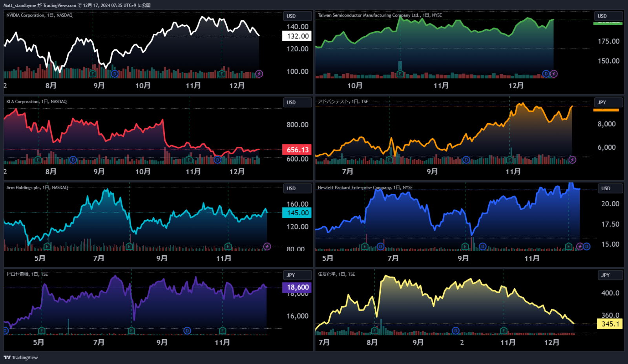628x364 pixels.
Task: Open the USD currency selector on KLA chart
Action: click(x=297, y=102)
